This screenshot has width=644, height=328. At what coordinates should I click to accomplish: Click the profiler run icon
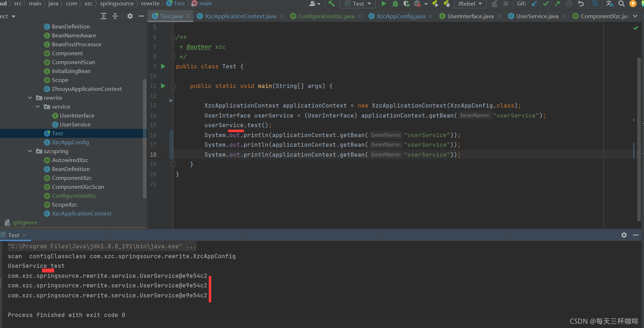(417, 4)
